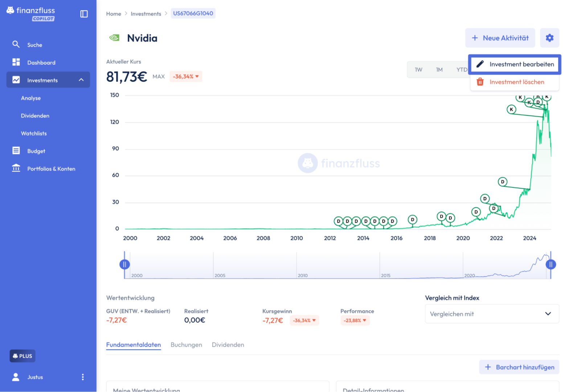Click the Neue Aktivität button
The image size is (569, 392).
500,38
